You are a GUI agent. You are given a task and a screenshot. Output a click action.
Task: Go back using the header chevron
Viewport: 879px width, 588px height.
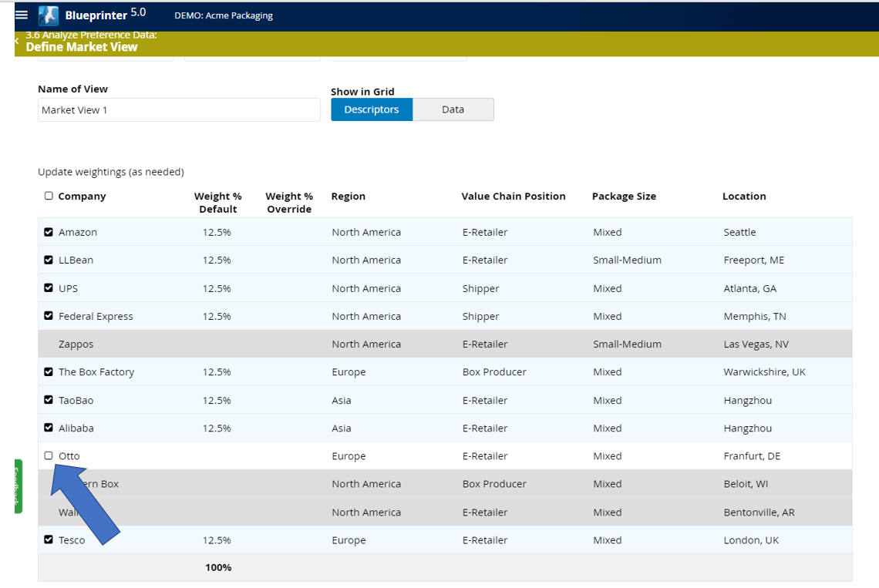click(x=17, y=41)
